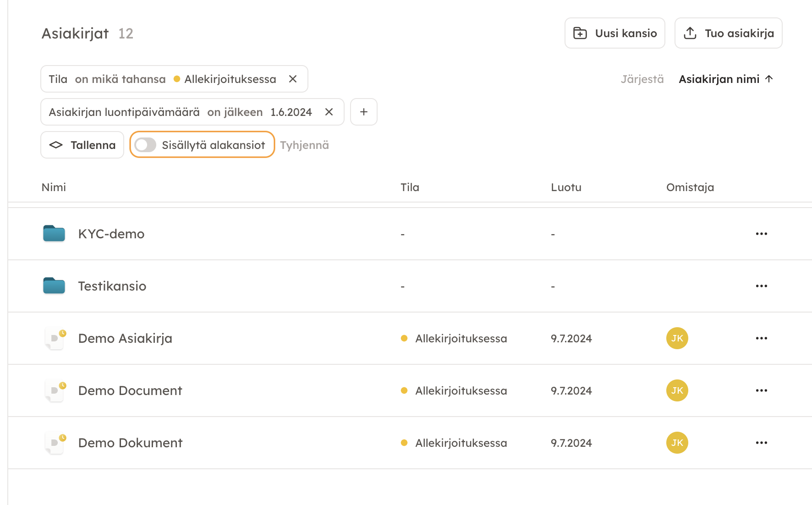Click the Testikansio folder icon
The height and width of the screenshot is (505, 812).
pos(54,286)
